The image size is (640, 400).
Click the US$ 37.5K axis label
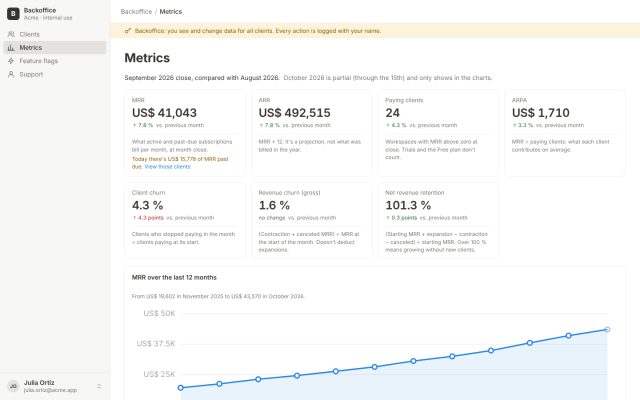click(x=156, y=344)
